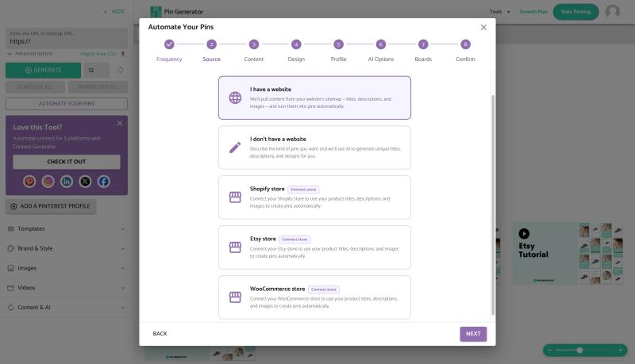Click the LinkedIn icon in promo card

67,182
